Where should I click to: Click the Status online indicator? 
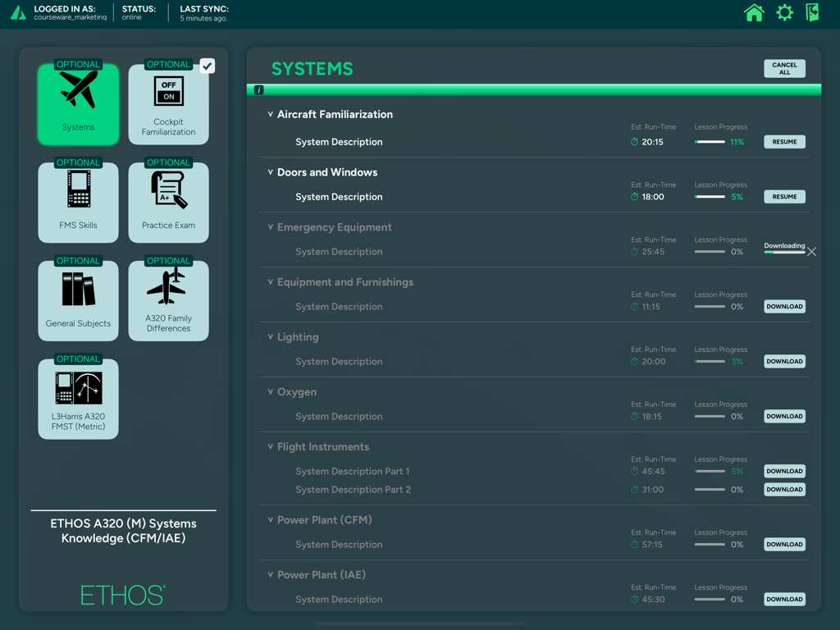point(139,13)
